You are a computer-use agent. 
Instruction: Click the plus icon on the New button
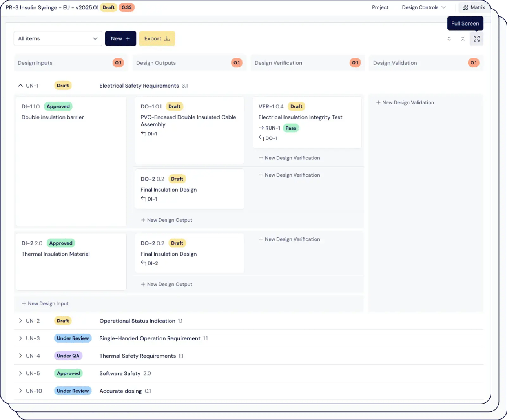[127, 38]
